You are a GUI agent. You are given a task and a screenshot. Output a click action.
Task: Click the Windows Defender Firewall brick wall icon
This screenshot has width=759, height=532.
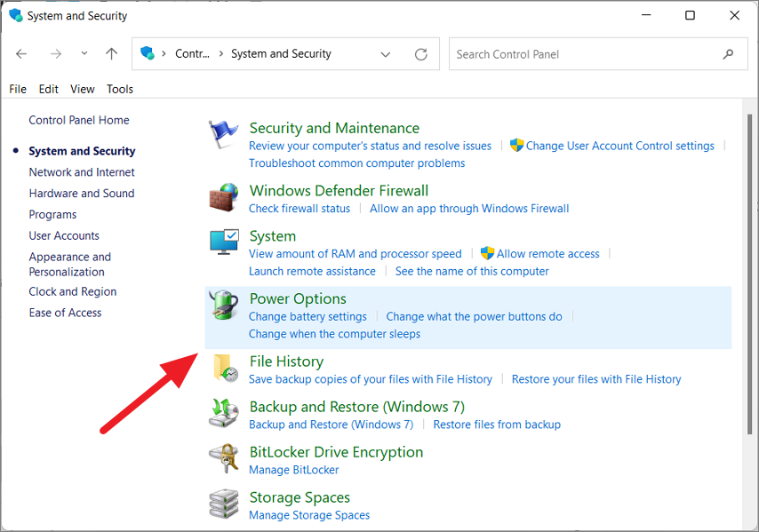[x=224, y=197]
